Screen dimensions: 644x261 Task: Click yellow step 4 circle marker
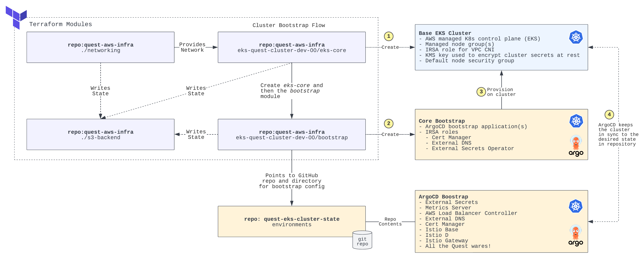pos(609,114)
